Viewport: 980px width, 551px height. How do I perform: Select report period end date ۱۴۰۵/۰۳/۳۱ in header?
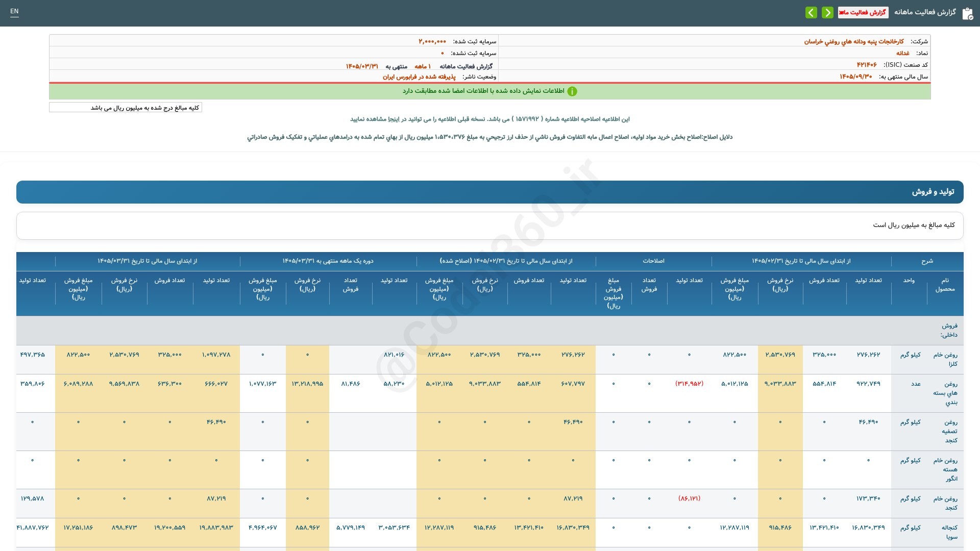pyautogui.click(x=362, y=66)
